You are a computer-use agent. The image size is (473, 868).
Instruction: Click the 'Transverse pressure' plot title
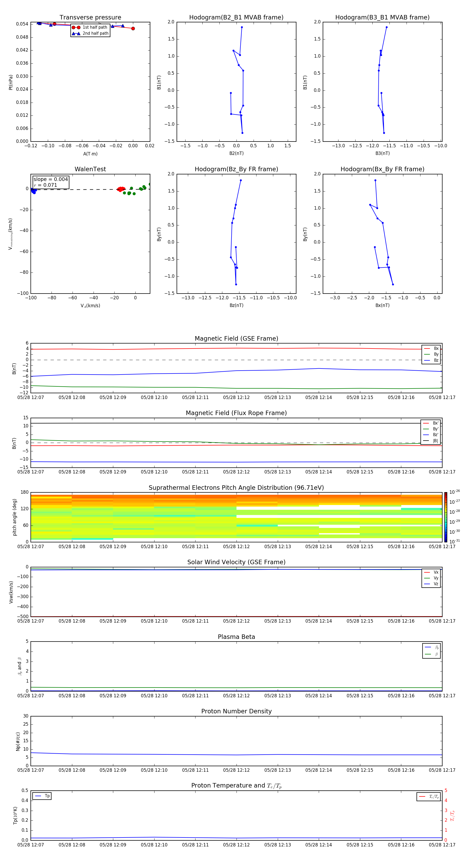(x=90, y=18)
